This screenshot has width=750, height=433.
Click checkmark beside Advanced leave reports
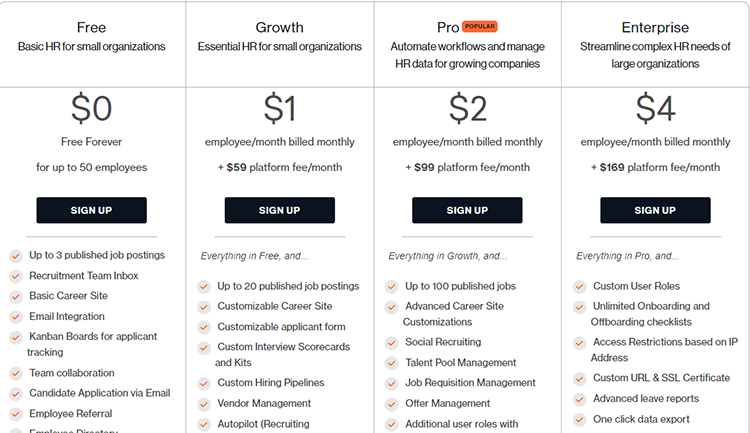[580, 399]
